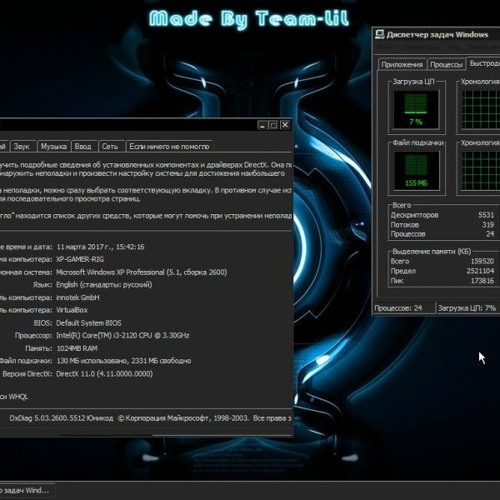500x500 pixels.
Task: Click the Процессов value 24 in Всего group
Action: pyautogui.click(x=490, y=234)
